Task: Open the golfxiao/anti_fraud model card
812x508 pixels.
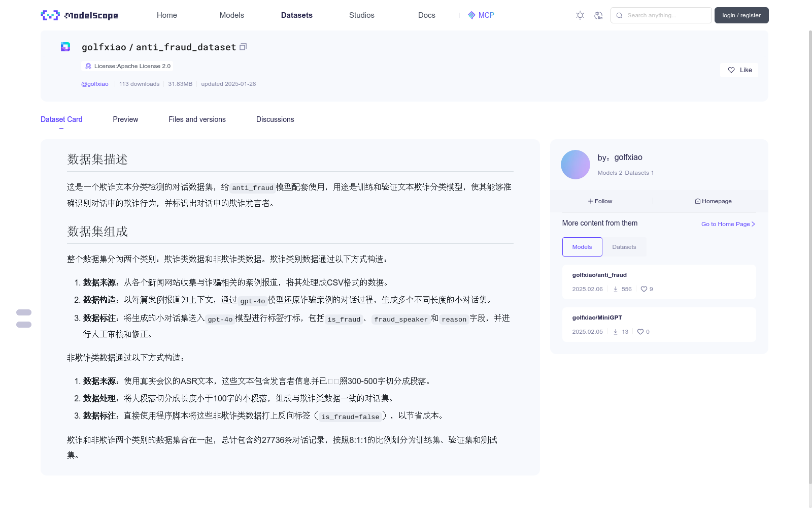Action: point(659,282)
